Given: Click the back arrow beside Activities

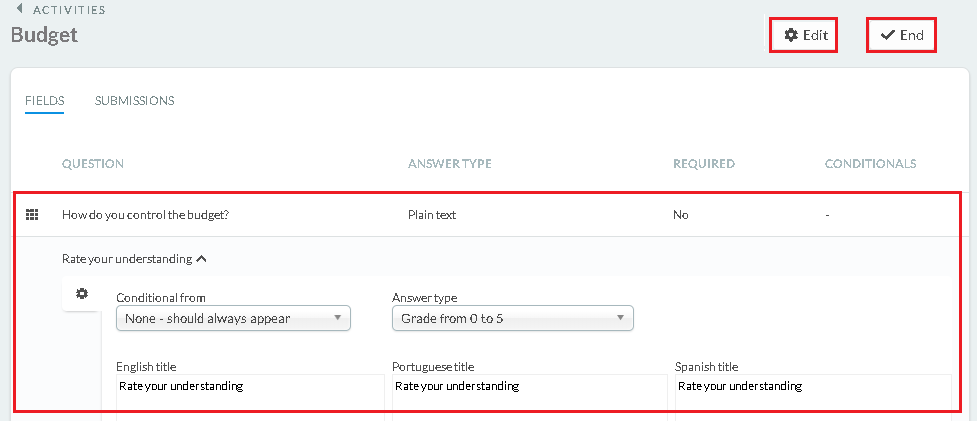Looking at the screenshot, I should coord(19,9).
